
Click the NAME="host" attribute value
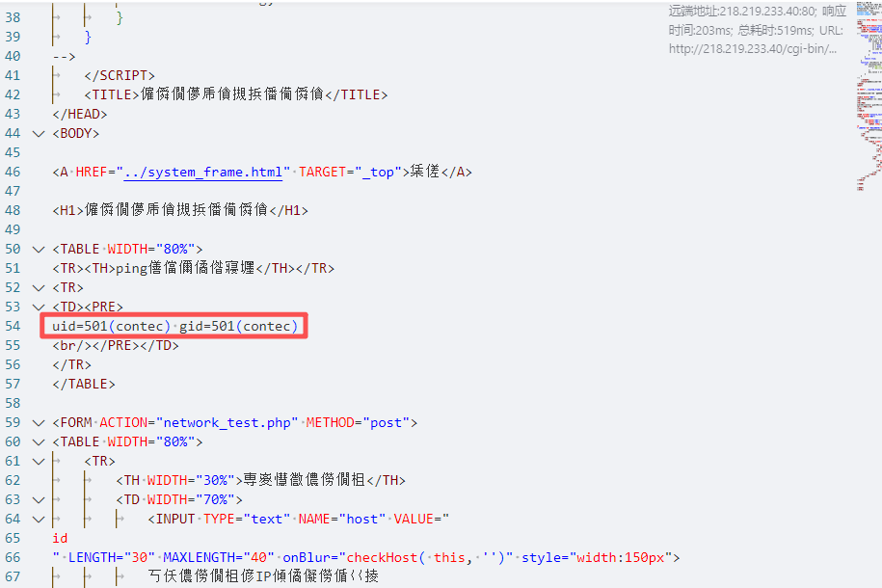tap(361, 519)
